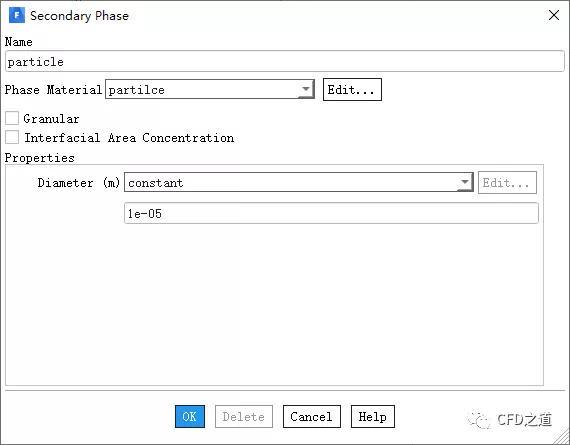
Task: Click the diameter value field 1e-05
Action: [331, 213]
